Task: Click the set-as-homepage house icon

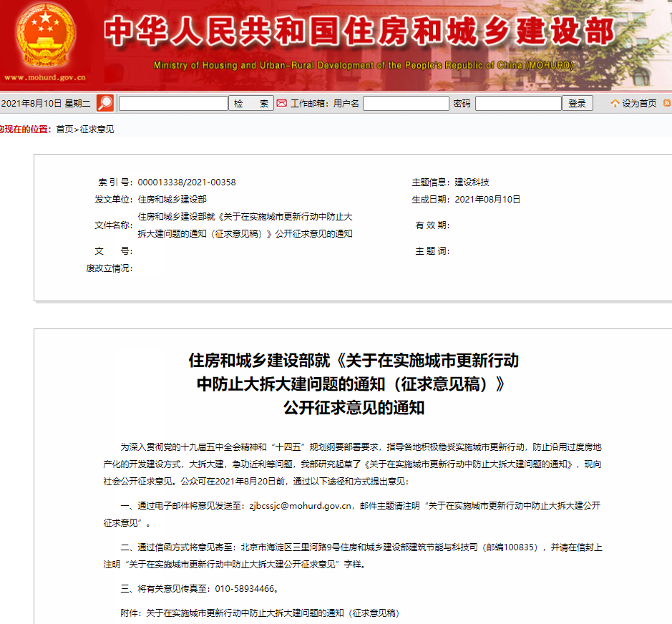Action: point(615,103)
